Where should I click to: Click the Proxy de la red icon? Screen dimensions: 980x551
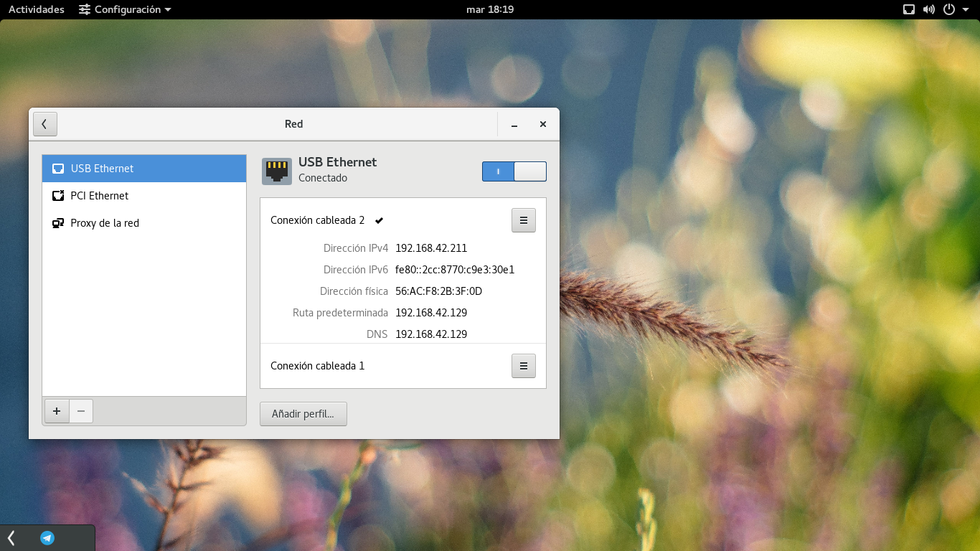coord(58,223)
